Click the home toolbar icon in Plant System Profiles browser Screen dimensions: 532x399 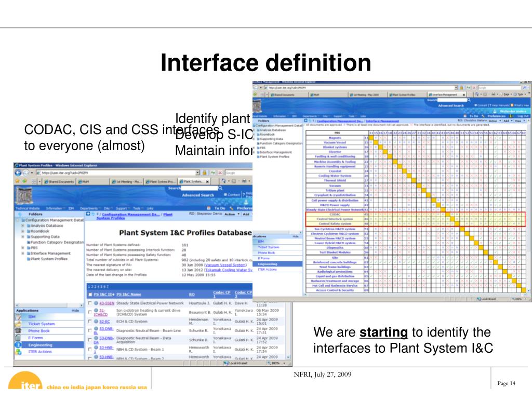(223, 181)
